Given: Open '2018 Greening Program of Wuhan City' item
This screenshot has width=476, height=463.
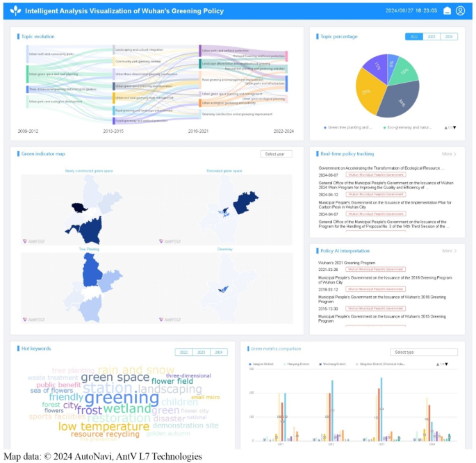Looking at the screenshot, I should coord(385,280).
